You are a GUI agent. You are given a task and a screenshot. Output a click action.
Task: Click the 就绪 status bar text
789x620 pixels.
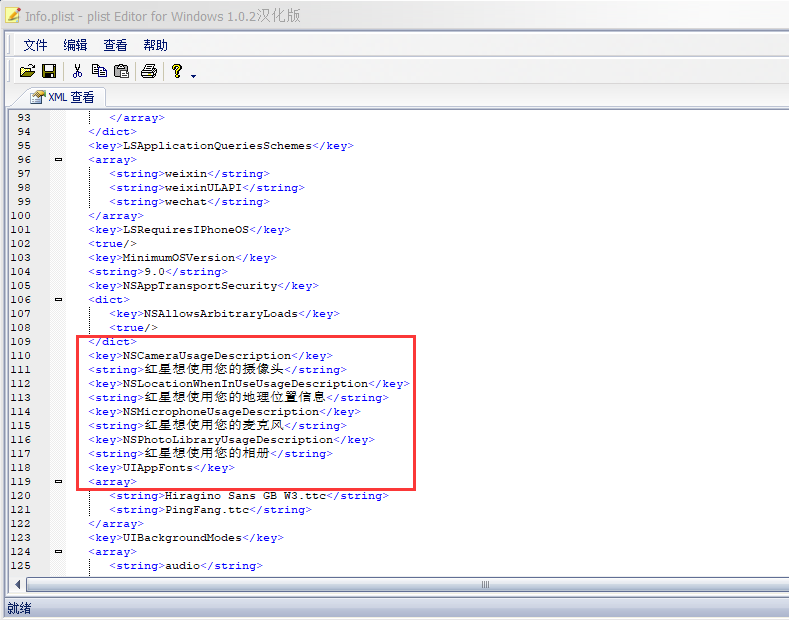(19, 608)
